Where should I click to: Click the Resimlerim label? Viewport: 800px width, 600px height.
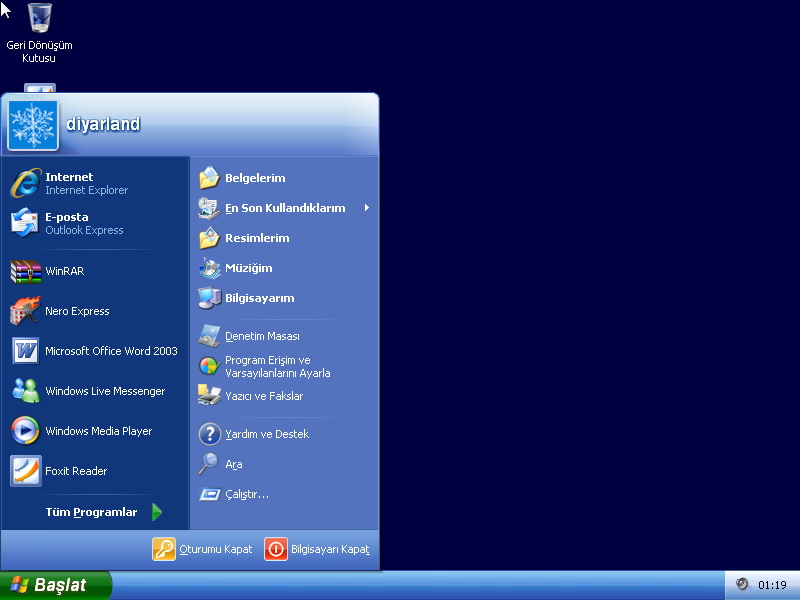tap(257, 238)
